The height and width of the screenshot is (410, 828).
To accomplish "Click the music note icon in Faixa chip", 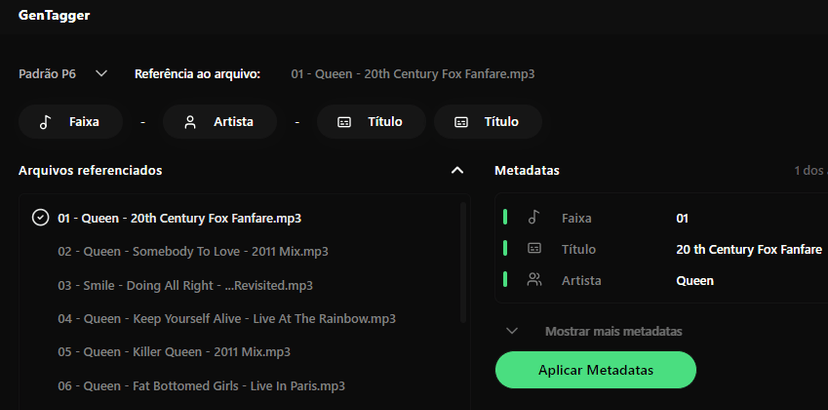I will pyautogui.click(x=45, y=122).
